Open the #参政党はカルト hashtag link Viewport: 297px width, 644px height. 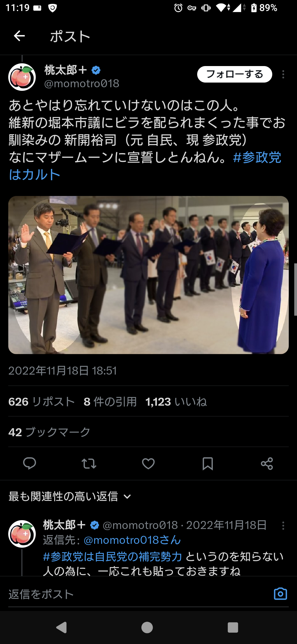[x=145, y=166]
